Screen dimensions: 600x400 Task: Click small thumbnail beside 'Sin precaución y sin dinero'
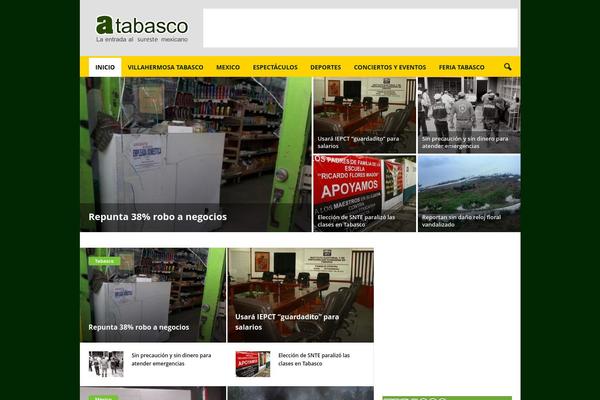coord(106,364)
